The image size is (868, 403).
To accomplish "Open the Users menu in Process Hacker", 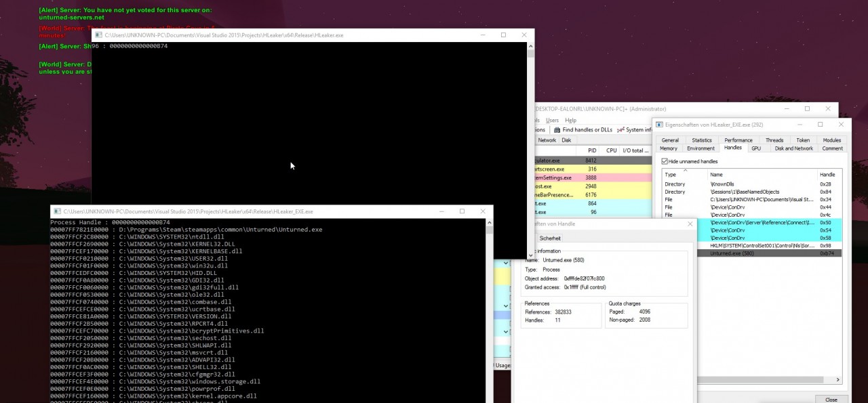I will tap(552, 120).
